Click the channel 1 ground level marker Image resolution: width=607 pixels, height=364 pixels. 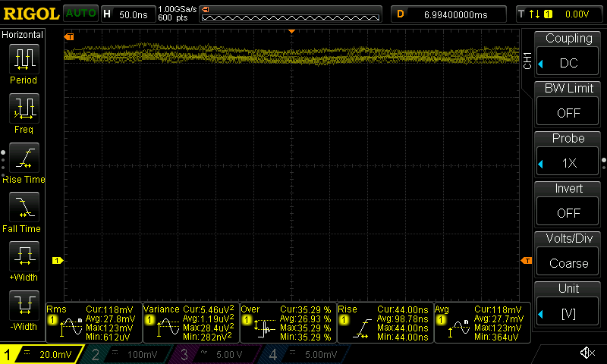coord(58,260)
